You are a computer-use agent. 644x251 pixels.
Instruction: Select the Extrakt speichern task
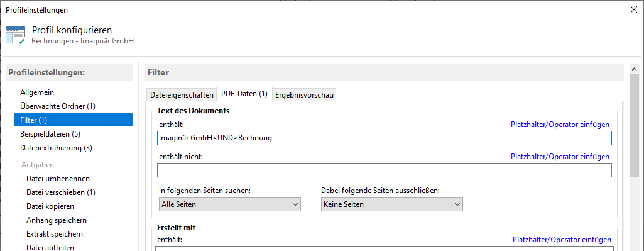55,234
